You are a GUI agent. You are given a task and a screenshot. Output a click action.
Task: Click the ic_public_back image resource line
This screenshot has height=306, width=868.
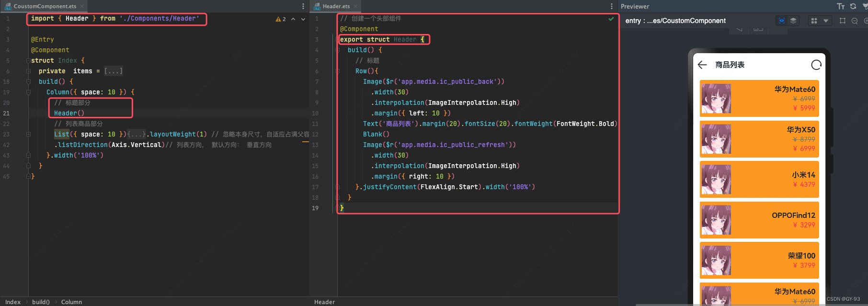click(434, 81)
